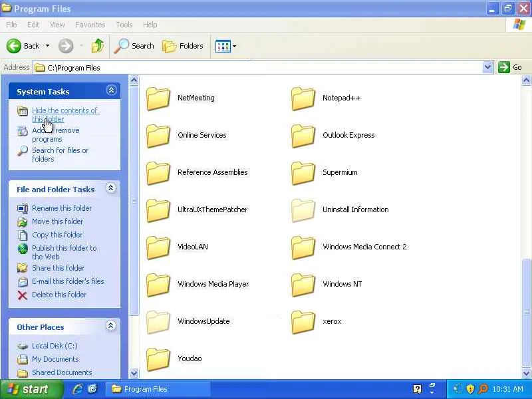Open Local Disk (C:) in Other Places
Screen dimensions: 532x399
(55, 346)
